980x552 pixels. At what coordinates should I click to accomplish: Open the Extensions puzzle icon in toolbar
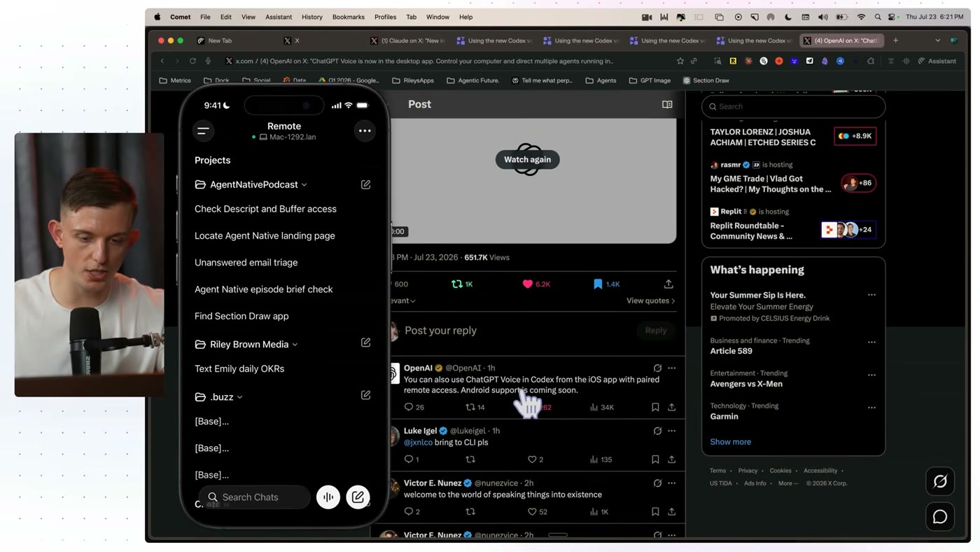pyautogui.click(x=871, y=61)
